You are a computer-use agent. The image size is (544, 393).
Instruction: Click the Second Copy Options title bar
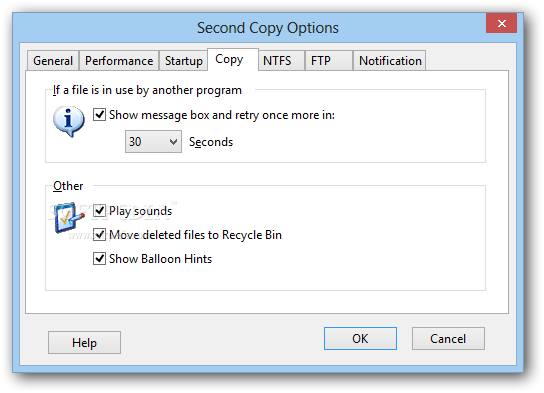(x=267, y=28)
